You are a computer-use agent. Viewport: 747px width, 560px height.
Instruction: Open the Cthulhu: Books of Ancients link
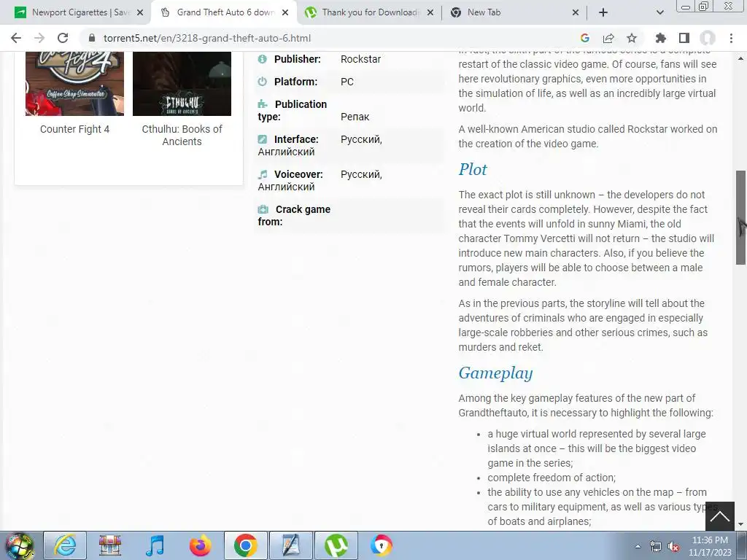pyautogui.click(x=182, y=135)
